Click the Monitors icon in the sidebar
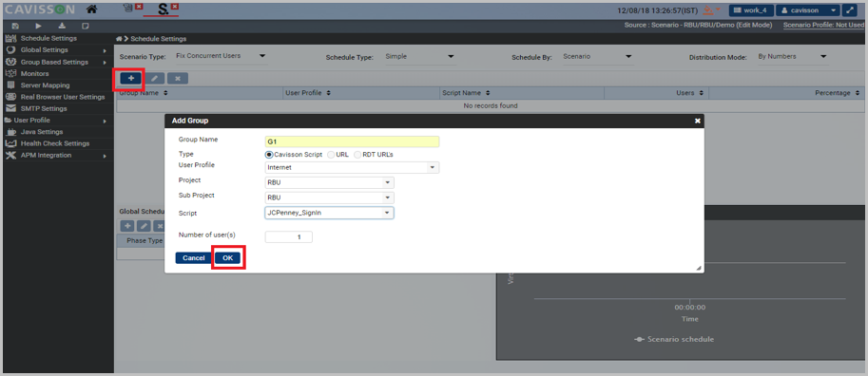Image resolution: width=868 pixels, height=376 pixels. pos(10,73)
